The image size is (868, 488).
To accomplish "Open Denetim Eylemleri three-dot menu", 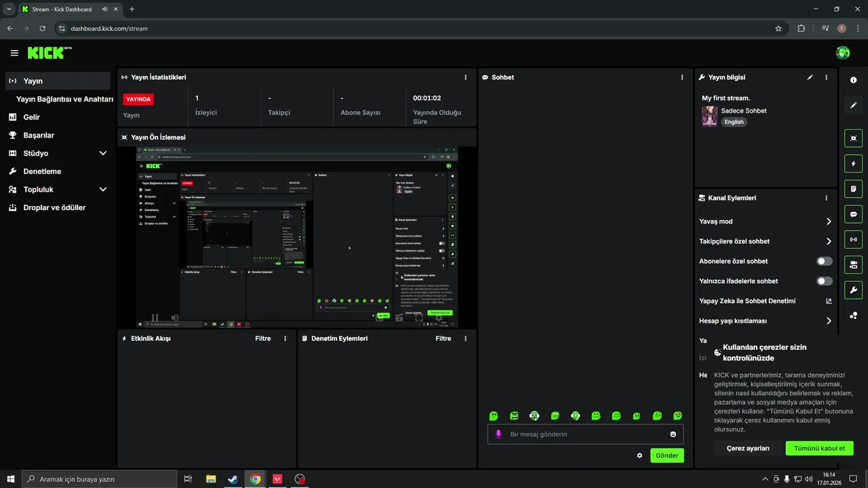I will click(465, 338).
